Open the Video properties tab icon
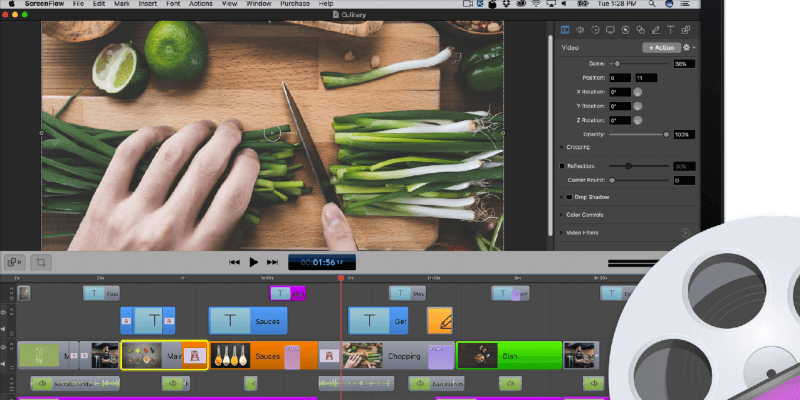Image resolution: width=800 pixels, height=400 pixels. coord(564,30)
